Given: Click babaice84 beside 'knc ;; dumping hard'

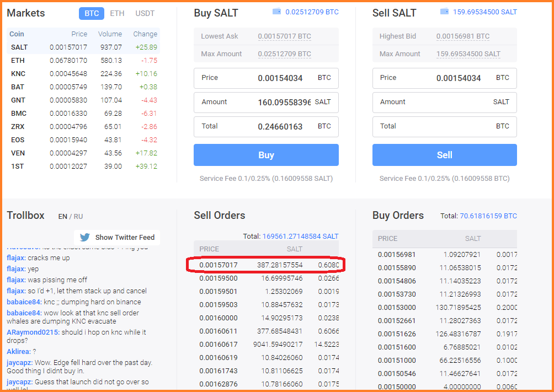Looking at the screenshot, I should (x=24, y=302).
